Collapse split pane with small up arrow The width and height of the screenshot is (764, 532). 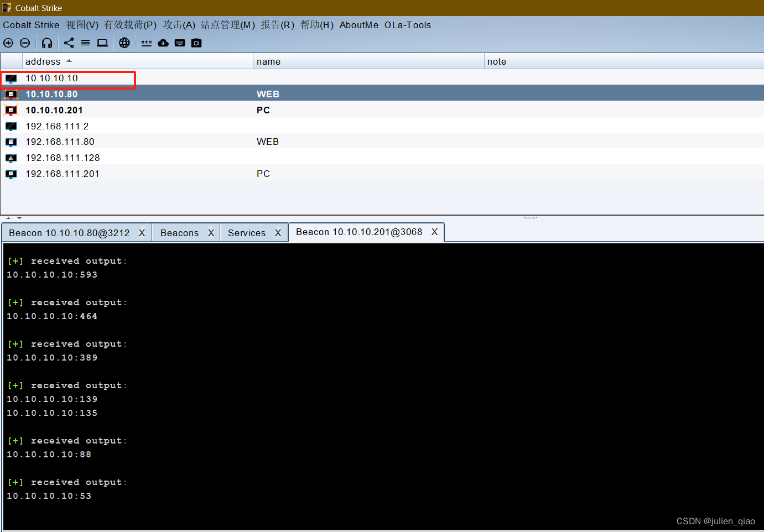[8, 218]
